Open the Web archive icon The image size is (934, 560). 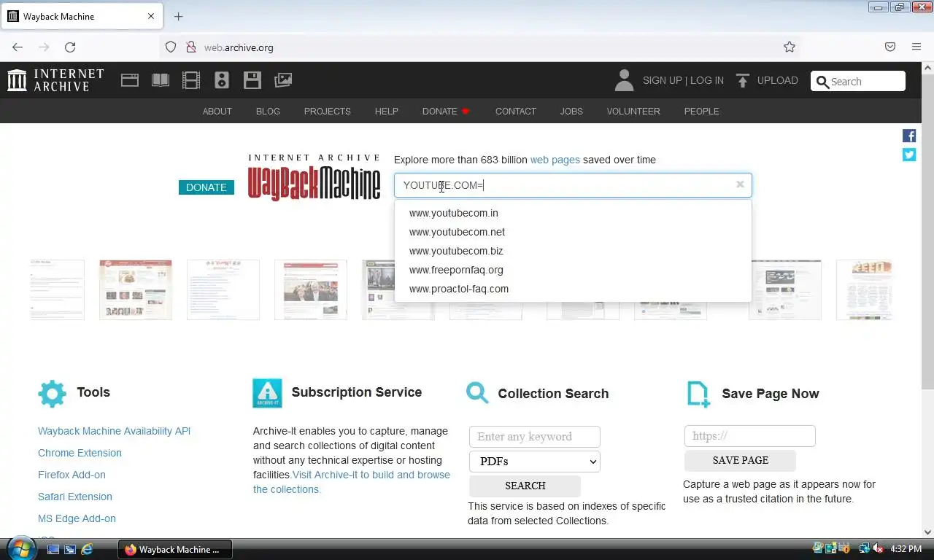click(130, 80)
